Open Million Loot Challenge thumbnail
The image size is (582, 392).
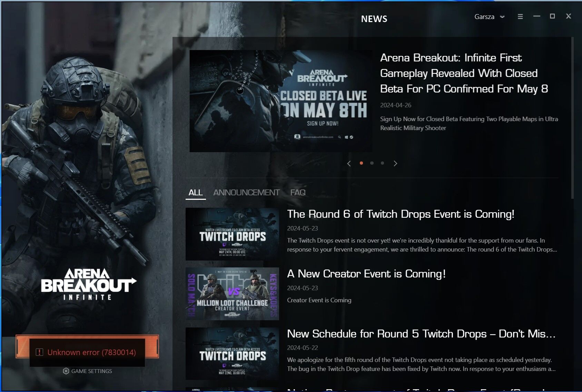[x=232, y=294]
